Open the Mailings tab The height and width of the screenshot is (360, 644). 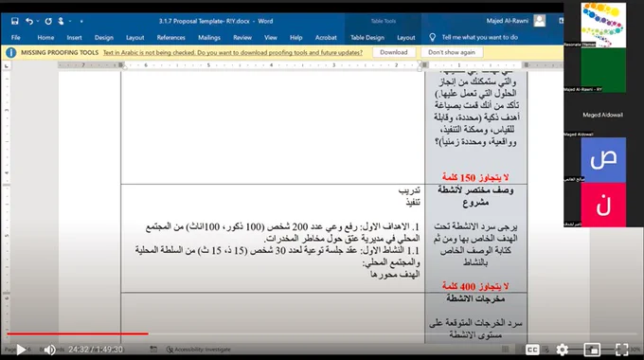pos(209,37)
